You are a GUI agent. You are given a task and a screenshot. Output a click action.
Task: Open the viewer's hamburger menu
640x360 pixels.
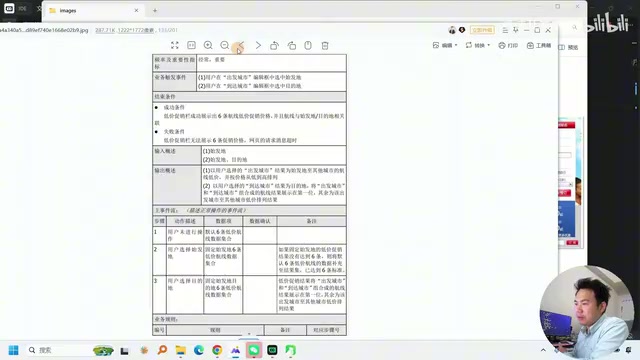coord(505,30)
